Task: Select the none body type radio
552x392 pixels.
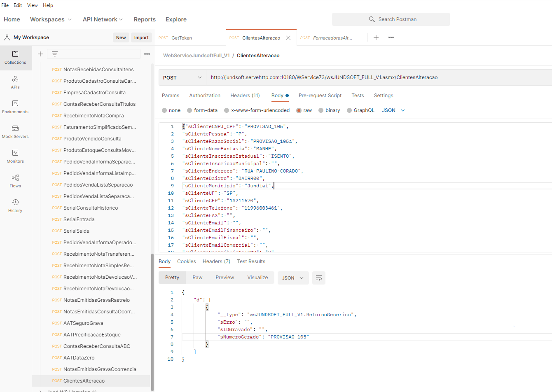Action: coord(165,110)
